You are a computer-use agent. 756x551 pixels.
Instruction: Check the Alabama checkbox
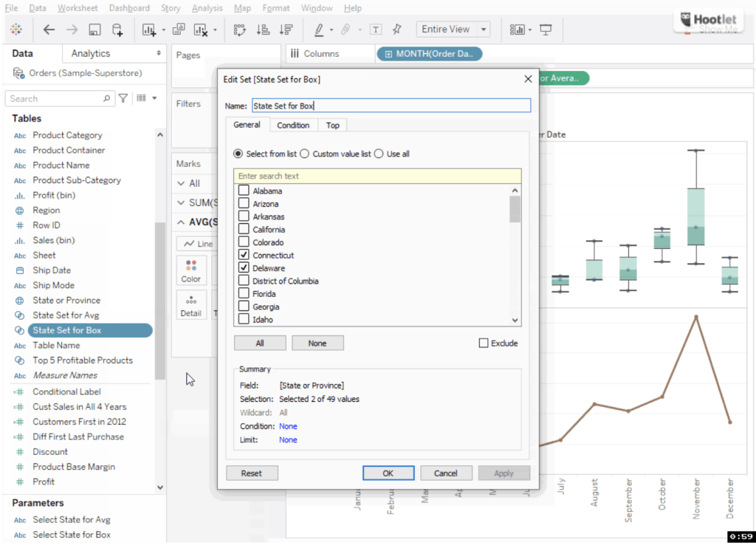pos(244,191)
